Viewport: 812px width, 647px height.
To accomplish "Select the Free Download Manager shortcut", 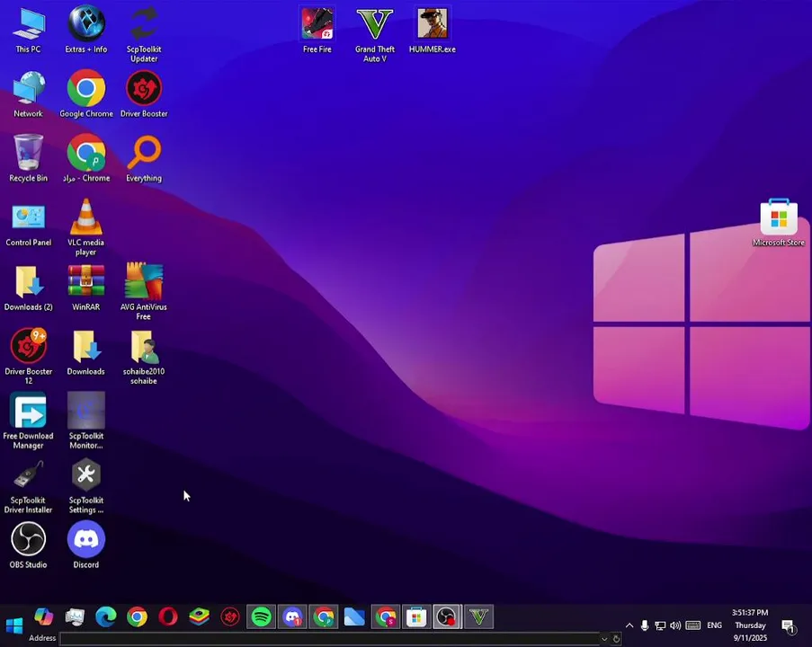I will pos(29,421).
